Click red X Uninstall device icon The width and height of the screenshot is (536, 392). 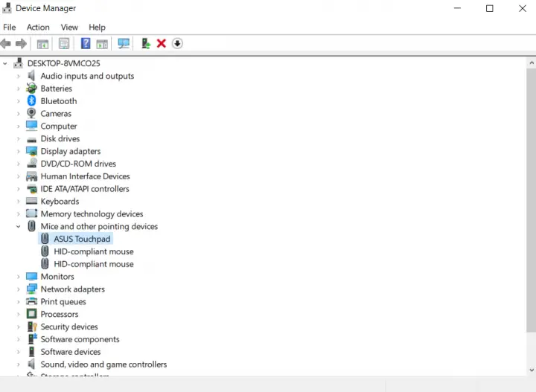click(162, 43)
